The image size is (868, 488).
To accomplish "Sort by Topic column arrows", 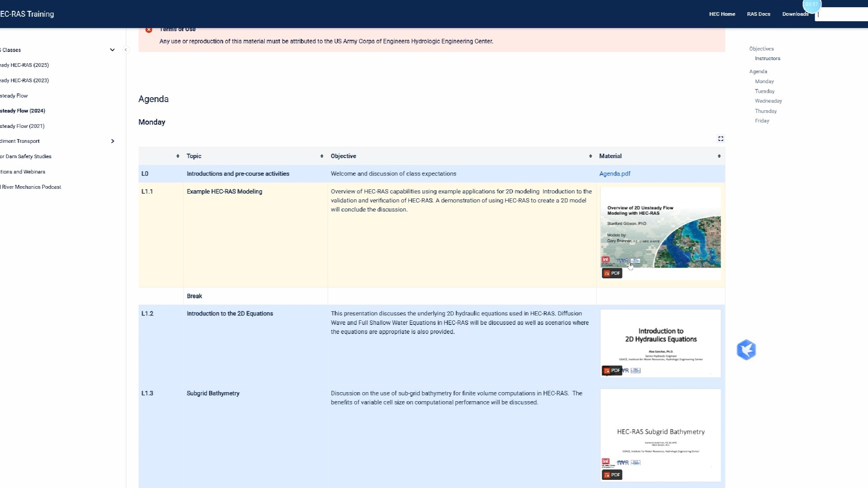I will [322, 156].
